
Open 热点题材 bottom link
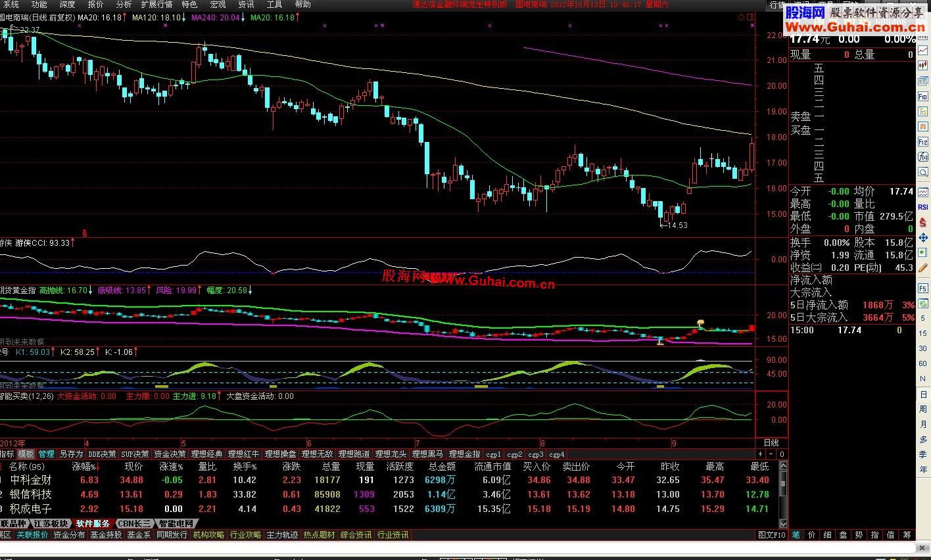(x=319, y=535)
